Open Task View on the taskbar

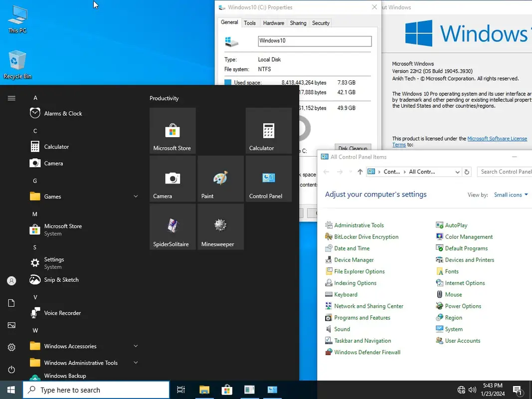click(181, 390)
